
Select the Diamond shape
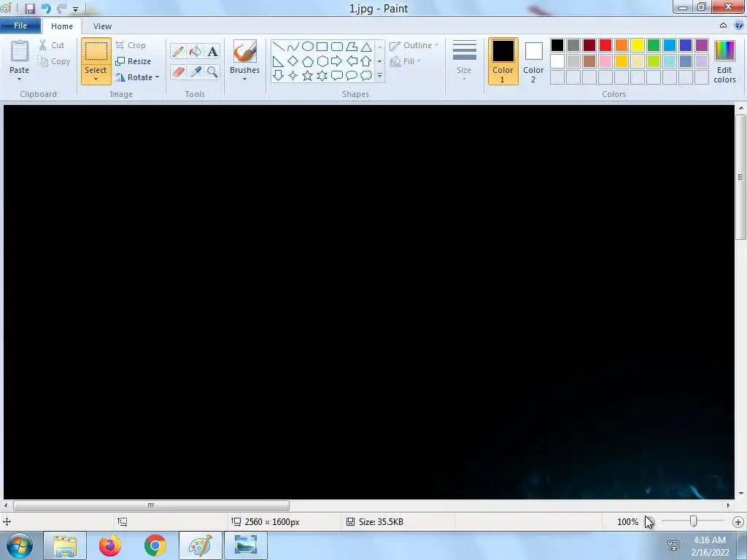[293, 61]
